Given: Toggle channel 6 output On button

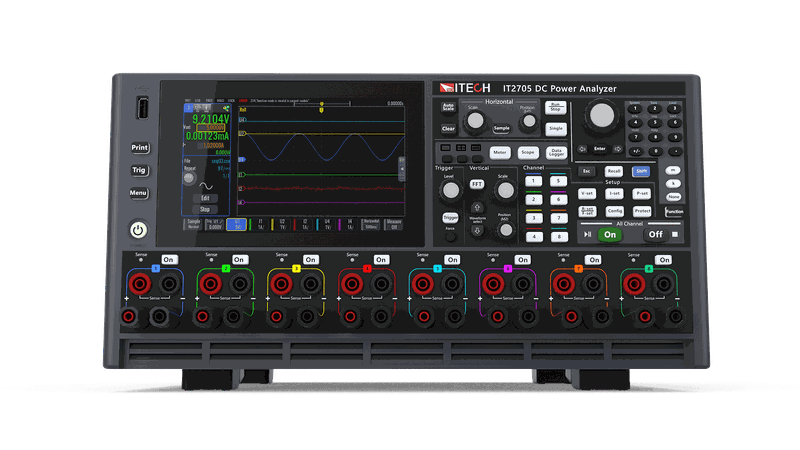Looking at the screenshot, I should point(522,260).
